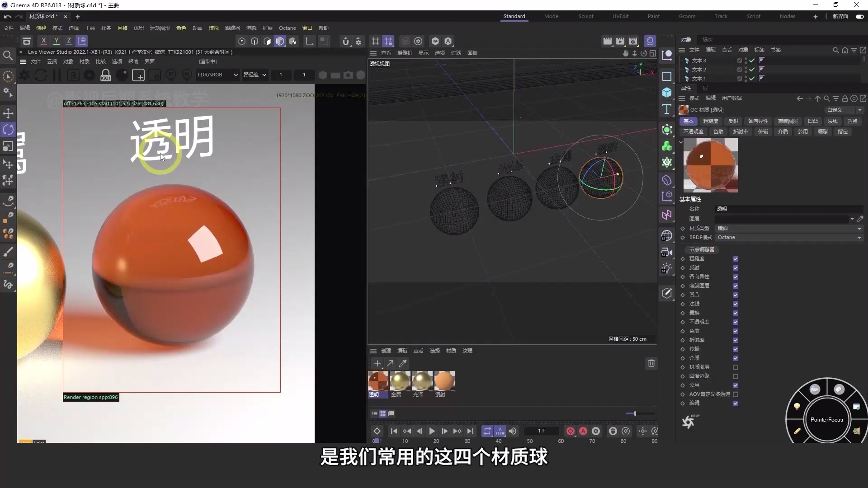Viewport: 868px width, 488px height.
Task: Open the BRDF模式 Octane dropdown
Action: 789,237
